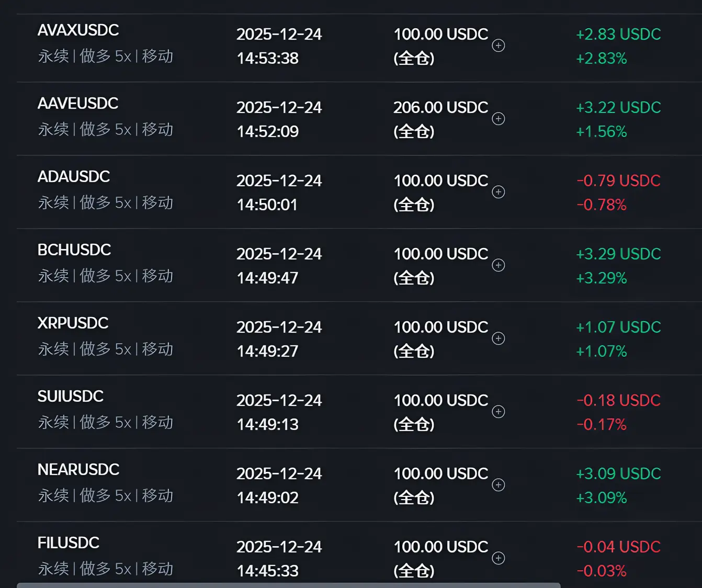
Task: Add margin to the BCHUSDC position
Action: click(499, 265)
